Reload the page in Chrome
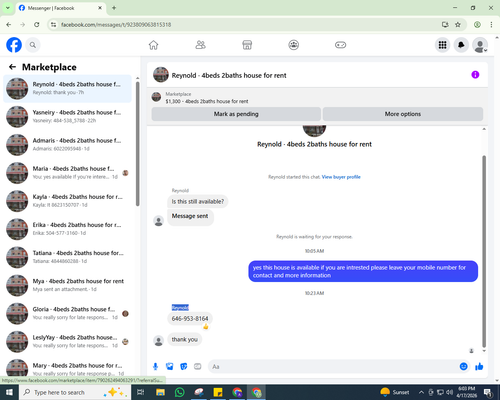The width and height of the screenshot is (500, 400). click(x=37, y=25)
